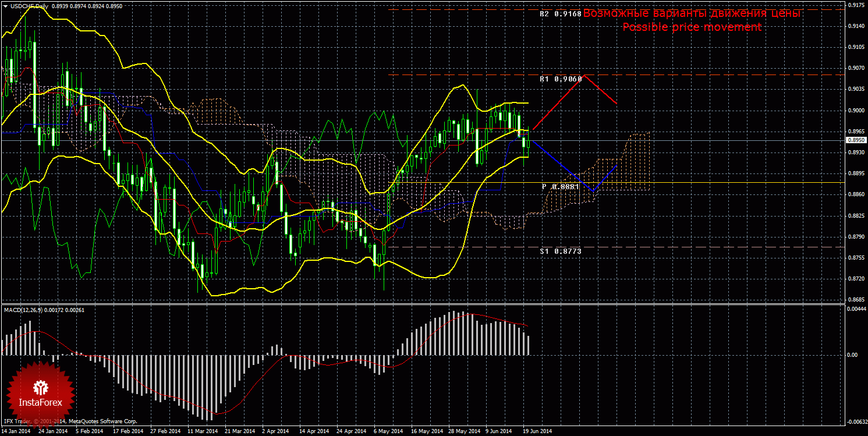Image resolution: width=868 pixels, height=436 pixels.
Task: Click the '24 Apr 2014' date label
Action: click(351, 431)
